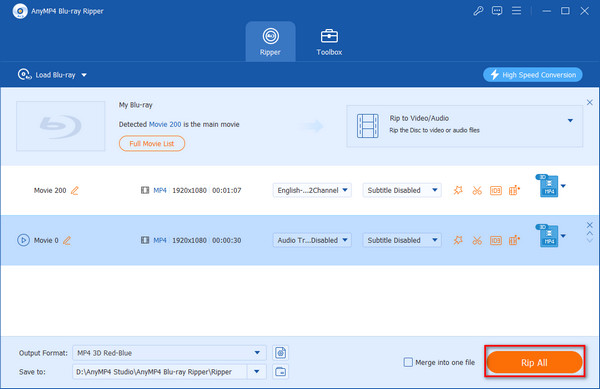Select the Ripper tab
600x389 pixels.
pos(271,42)
